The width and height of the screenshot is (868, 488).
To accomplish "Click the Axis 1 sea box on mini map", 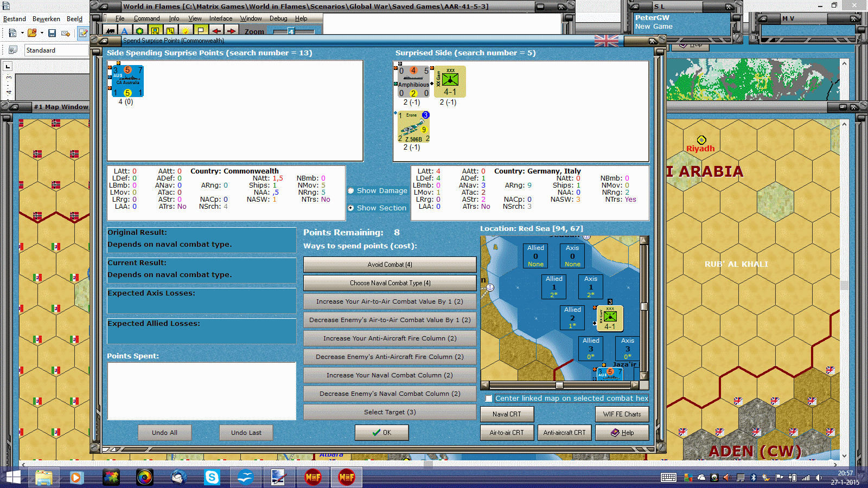I will point(591,287).
